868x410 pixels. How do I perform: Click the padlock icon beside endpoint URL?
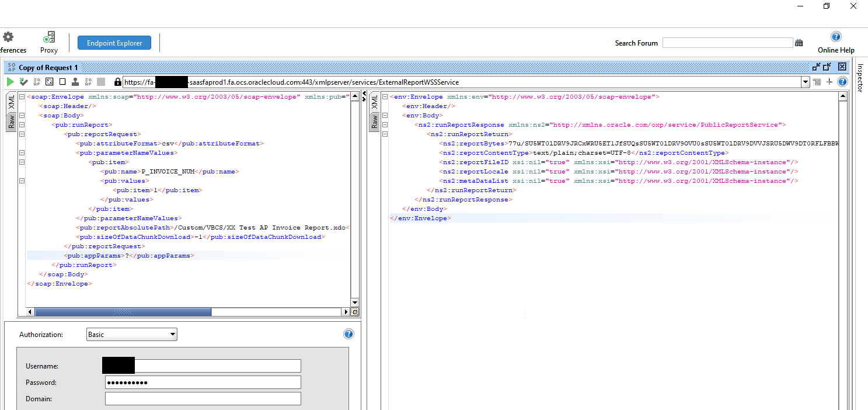(117, 82)
